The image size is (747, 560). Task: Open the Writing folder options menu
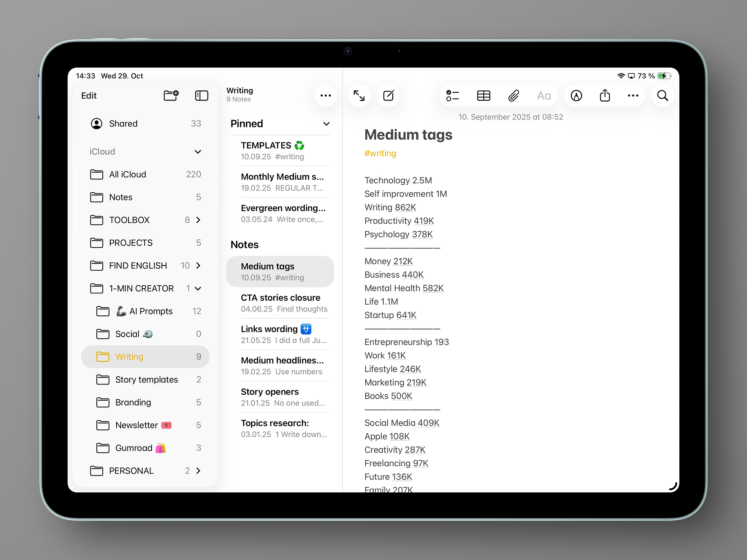point(325,96)
